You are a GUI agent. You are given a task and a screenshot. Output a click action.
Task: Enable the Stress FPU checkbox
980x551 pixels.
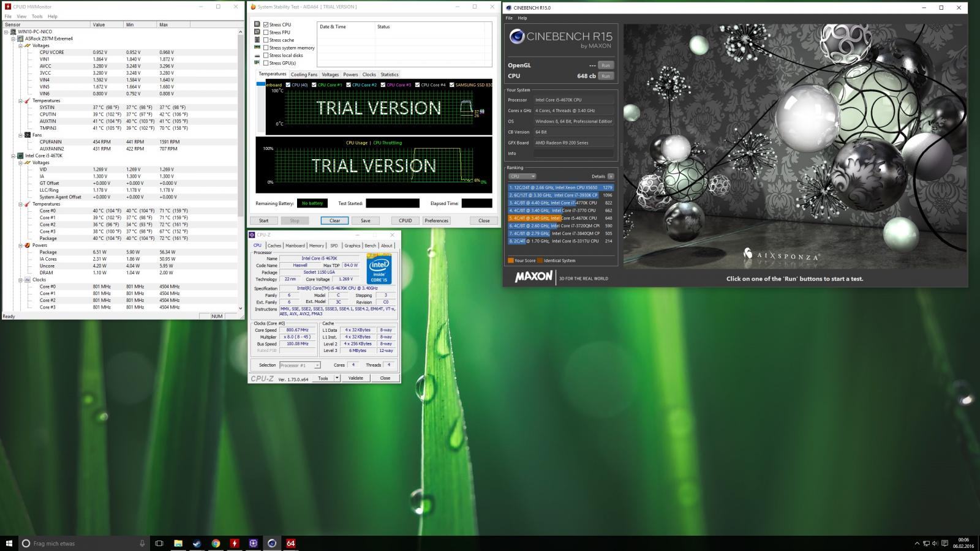[x=266, y=32]
